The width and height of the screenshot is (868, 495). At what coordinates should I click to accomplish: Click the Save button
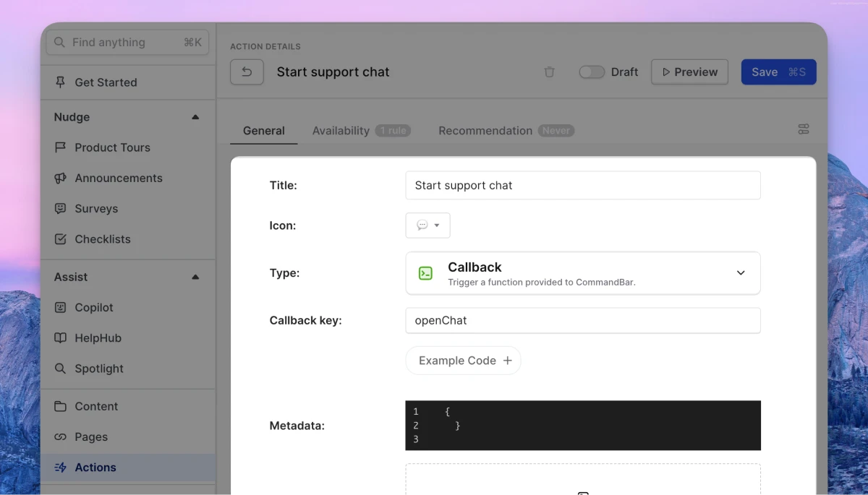coord(778,72)
